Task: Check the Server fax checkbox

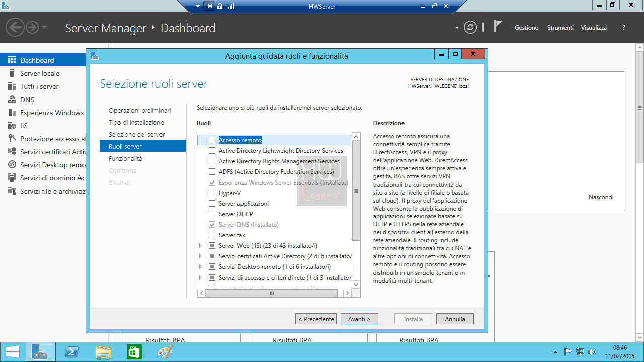Action: click(212, 235)
